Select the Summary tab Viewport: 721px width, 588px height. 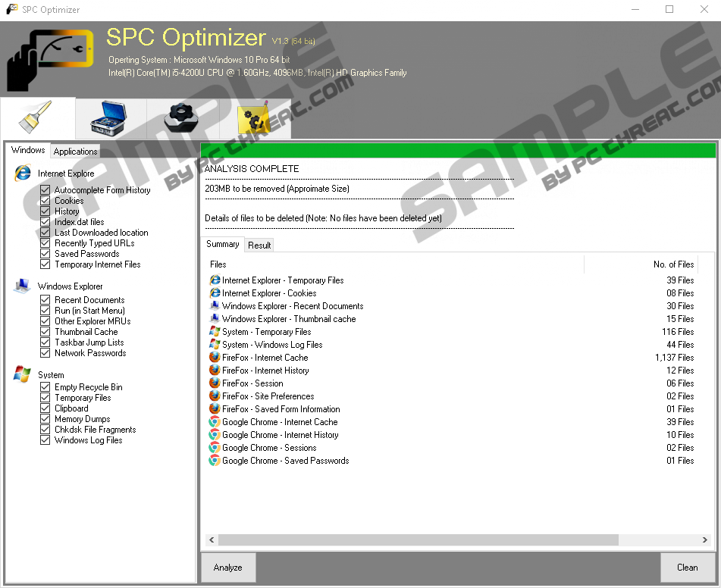point(223,244)
